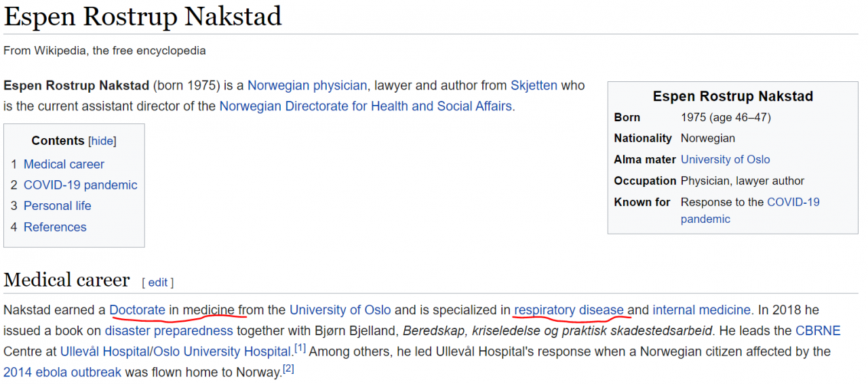This screenshot has height=384, width=868.
Task: Jump to References in contents
Action: point(55,227)
